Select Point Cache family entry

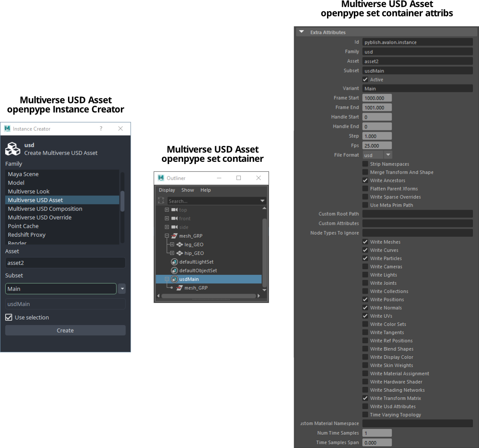(62, 226)
